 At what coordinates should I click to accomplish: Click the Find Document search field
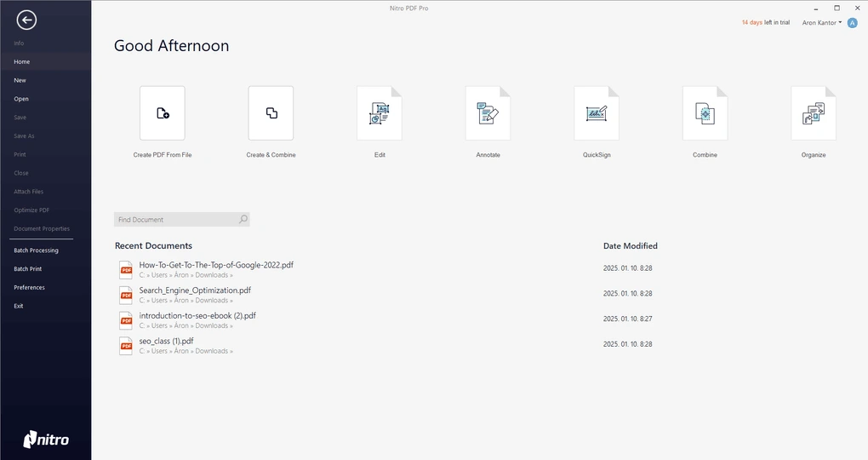(181, 220)
